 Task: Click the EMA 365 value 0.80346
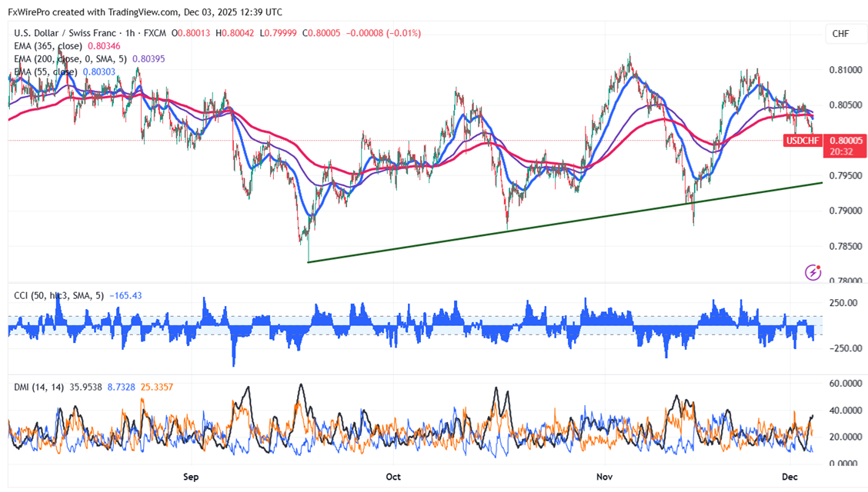point(104,46)
